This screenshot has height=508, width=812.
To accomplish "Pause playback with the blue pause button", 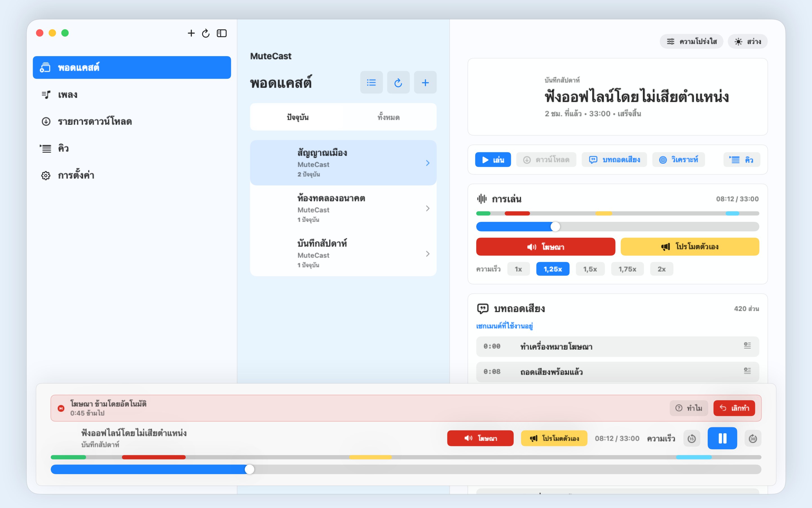I will pyautogui.click(x=722, y=438).
